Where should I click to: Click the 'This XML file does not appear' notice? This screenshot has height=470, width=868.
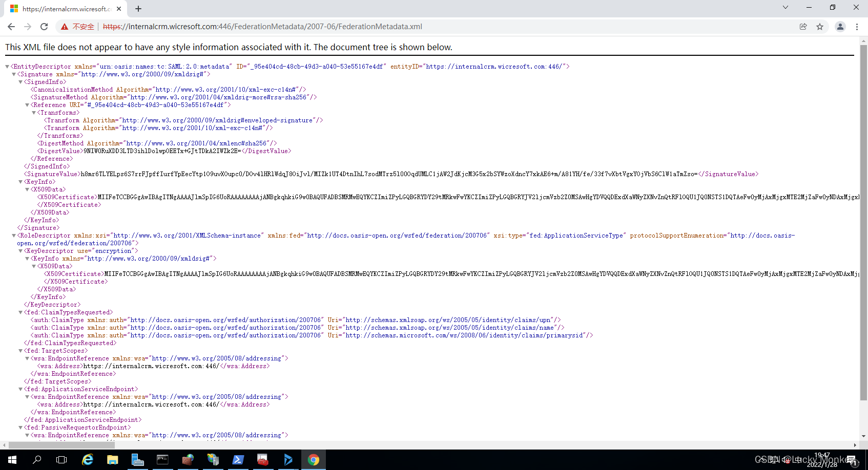pyautogui.click(x=229, y=47)
